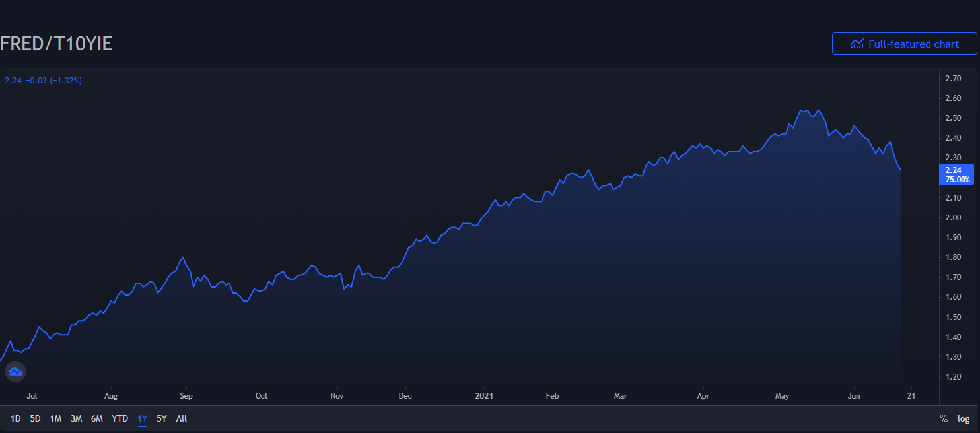Screen dimensions: 980x433
Task: Toggle percent scale mode
Action: (x=943, y=418)
